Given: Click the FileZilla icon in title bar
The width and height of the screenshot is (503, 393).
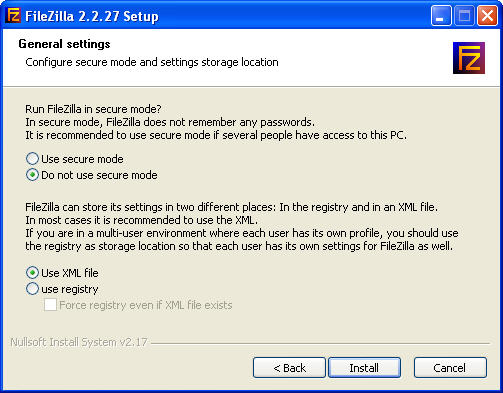Looking at the screenshot, I should pyautogui.click(x=13, y=16).
